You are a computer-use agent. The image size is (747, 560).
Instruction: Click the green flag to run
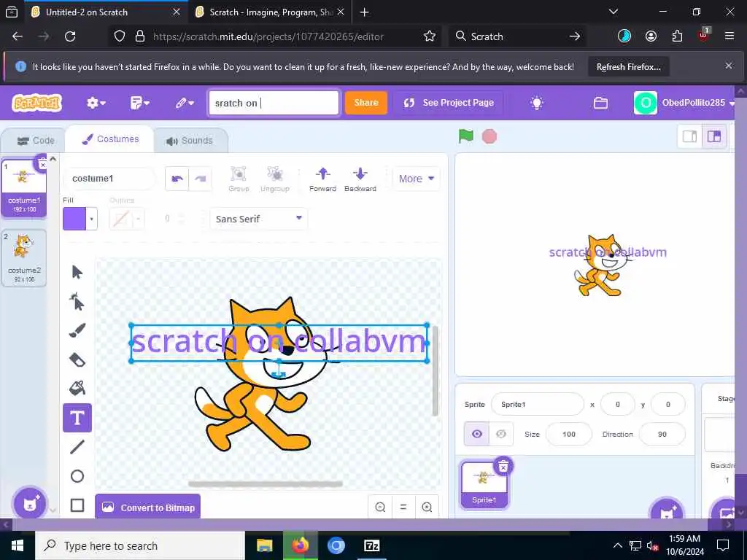[x=465, y=136]
